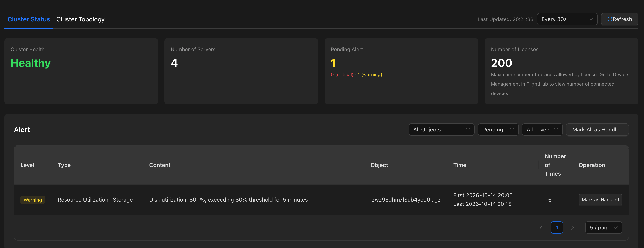Image resolution: width=644 pixels, height=248 pixels.
Task: Click the 1 (warning) alert count
Action: 370,75
